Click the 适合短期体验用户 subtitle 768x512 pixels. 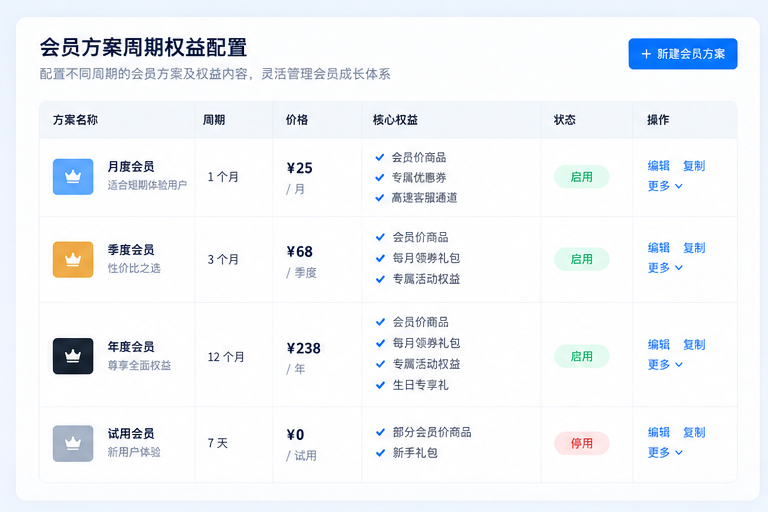[147, 185]
